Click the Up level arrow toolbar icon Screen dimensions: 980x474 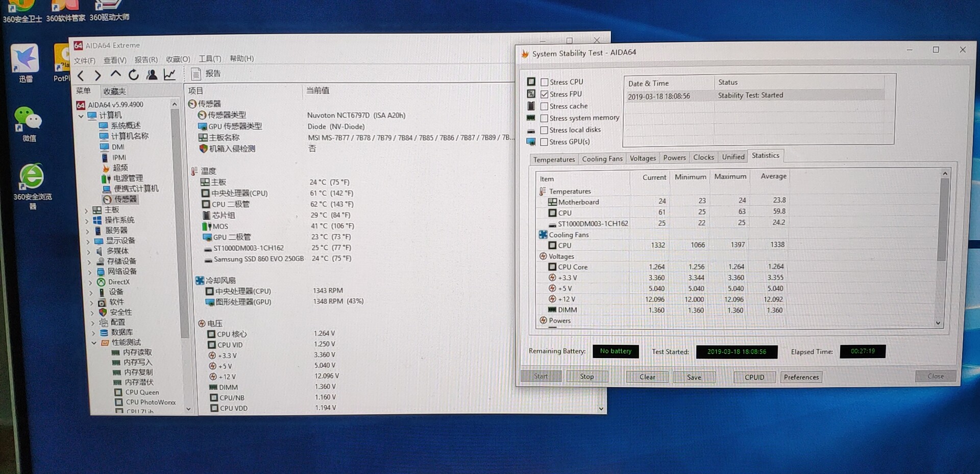point(116,75)
